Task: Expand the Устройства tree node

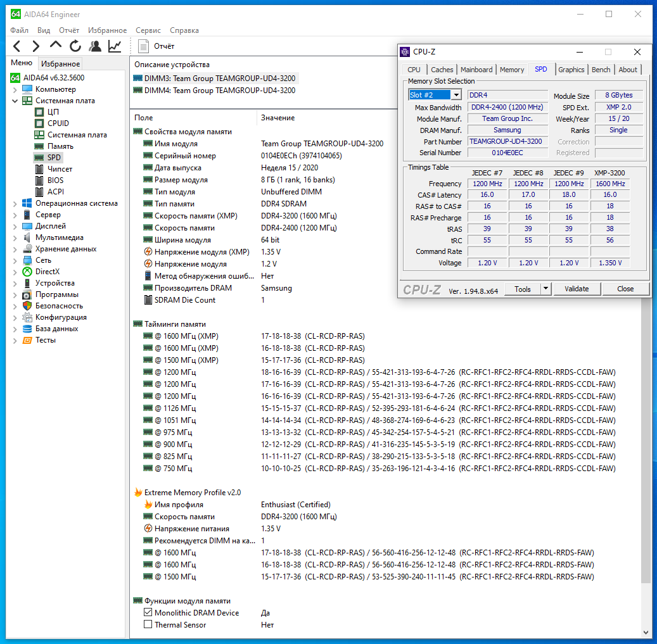Action: click(15, 283)
